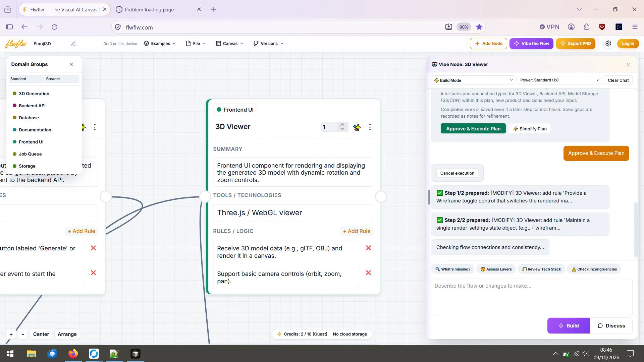Viewport: 644px width, 362px height.
Task: Open File Explorer from taskbar
Action: click(x=32, y=354)
